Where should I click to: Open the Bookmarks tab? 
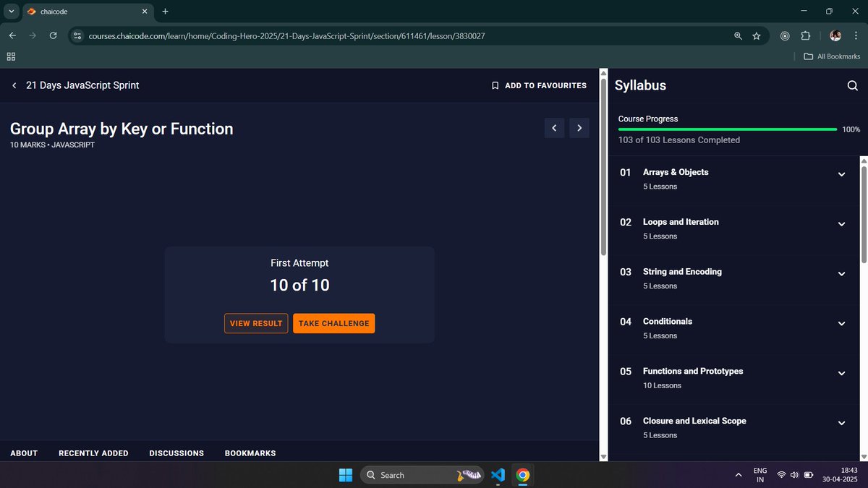(x=250, y=453)
